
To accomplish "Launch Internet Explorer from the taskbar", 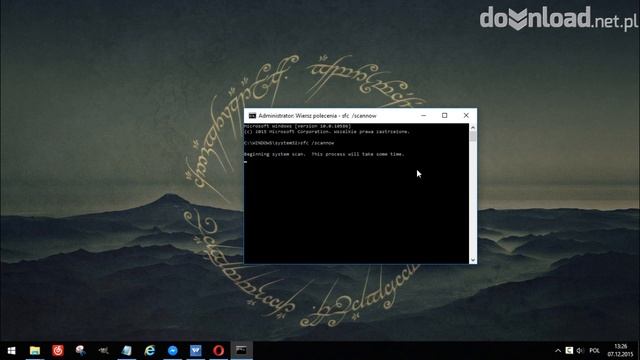I will (x=150, y=351).
